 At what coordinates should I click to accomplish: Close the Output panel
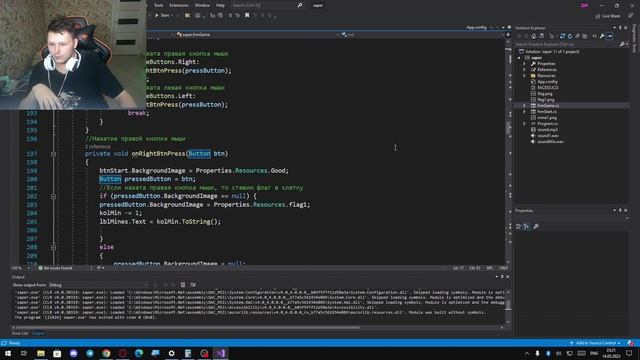(x=508, y=277)
